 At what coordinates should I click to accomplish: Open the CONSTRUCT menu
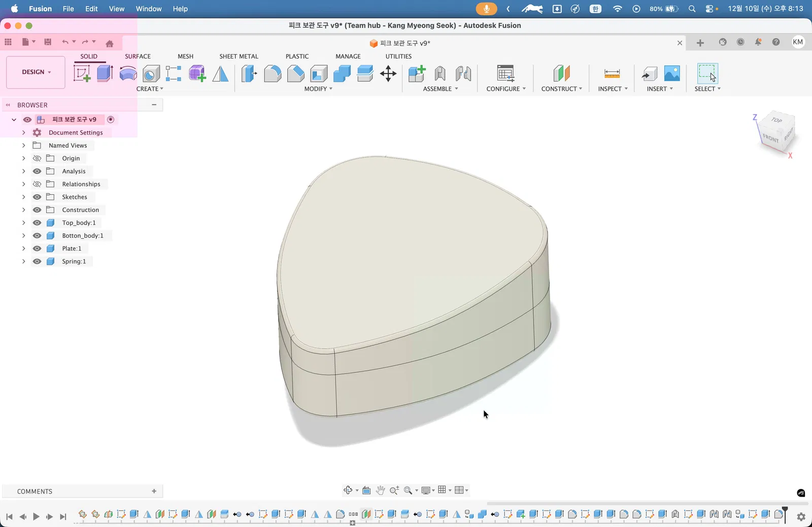click(561, 89)
